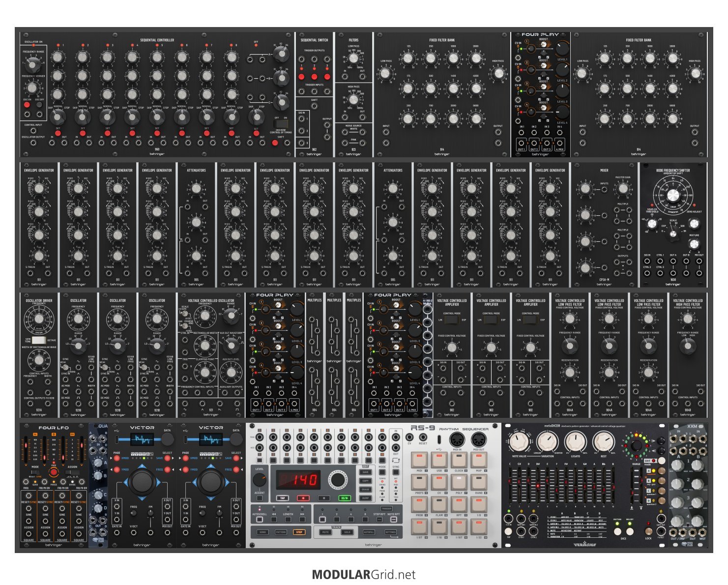Tap tempo using the RS-9 TAP button
Viewport: 728px width, 585px height.
282,498
